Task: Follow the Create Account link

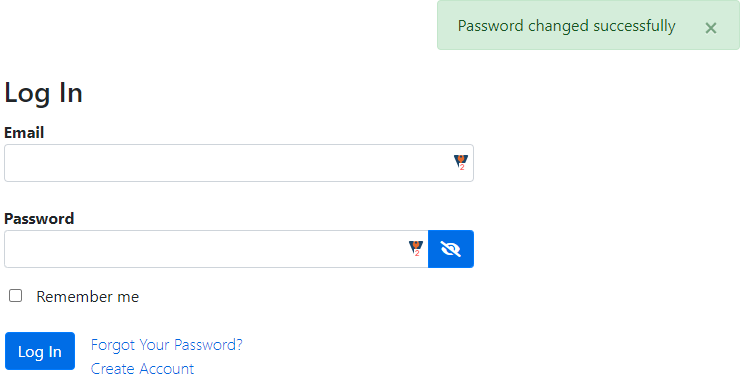Action: (x=142, y=369)
